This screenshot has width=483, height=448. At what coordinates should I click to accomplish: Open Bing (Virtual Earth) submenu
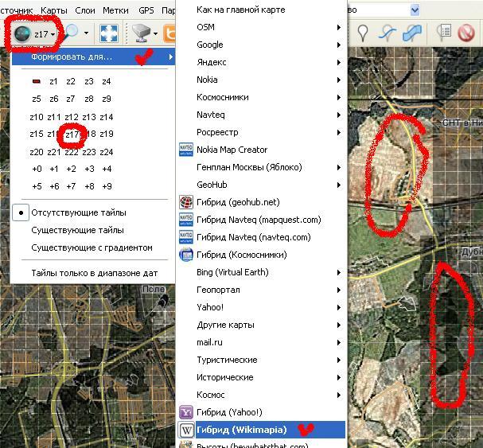tap(262, 272)
